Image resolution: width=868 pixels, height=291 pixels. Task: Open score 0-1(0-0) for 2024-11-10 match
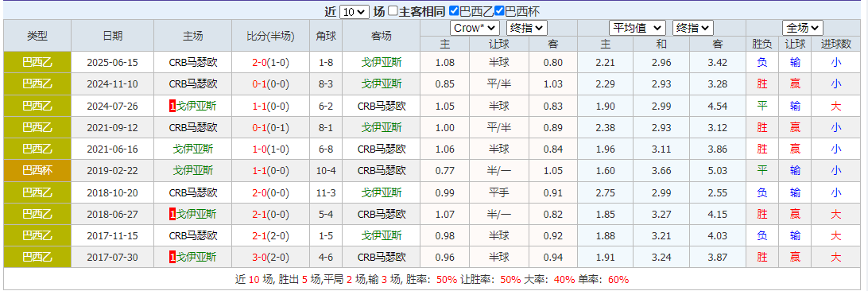click(270, 84)
